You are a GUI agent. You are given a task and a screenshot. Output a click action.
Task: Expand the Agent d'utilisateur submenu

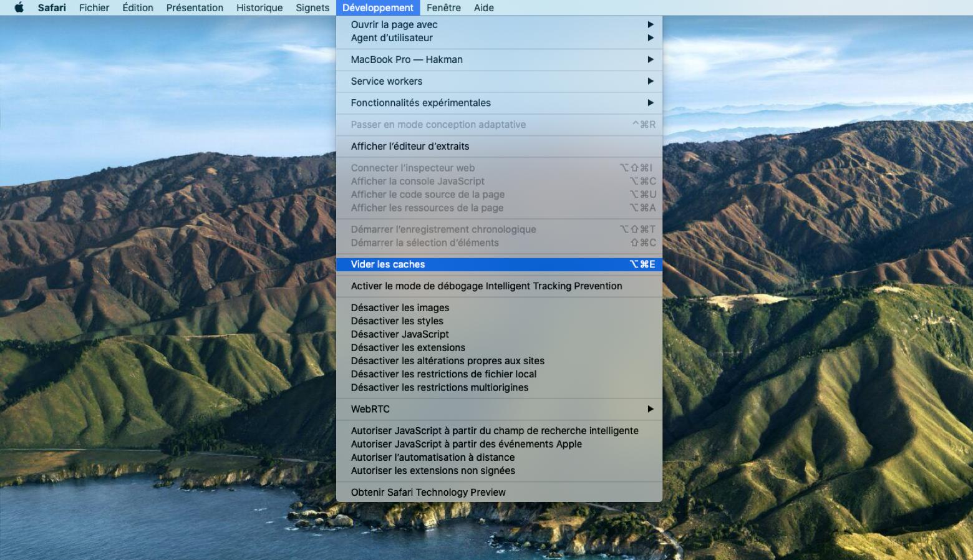[499, 38]
